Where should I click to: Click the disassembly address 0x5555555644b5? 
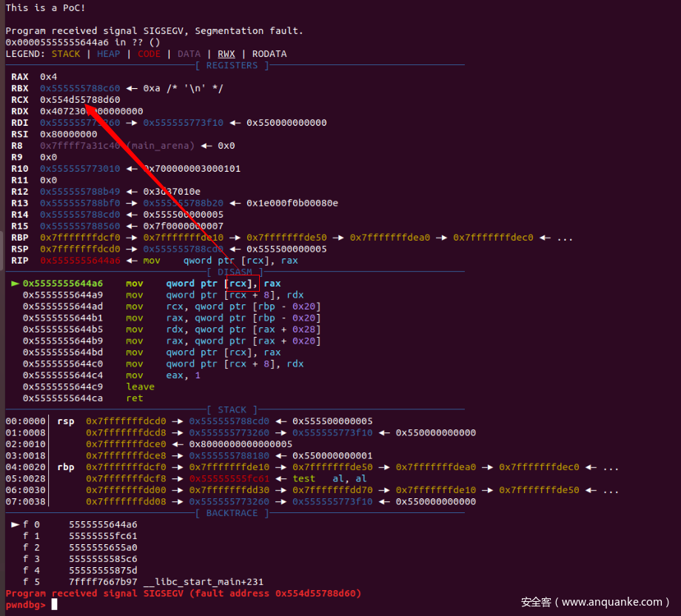(63, 329)
